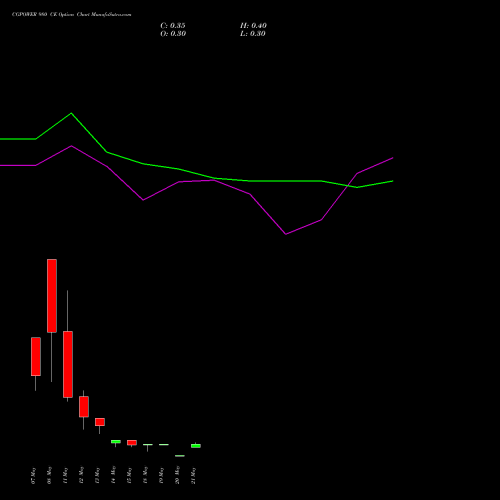Click the low price value L: 0.30
This screenshot has width=500, height=500.
tap(253, 34)
